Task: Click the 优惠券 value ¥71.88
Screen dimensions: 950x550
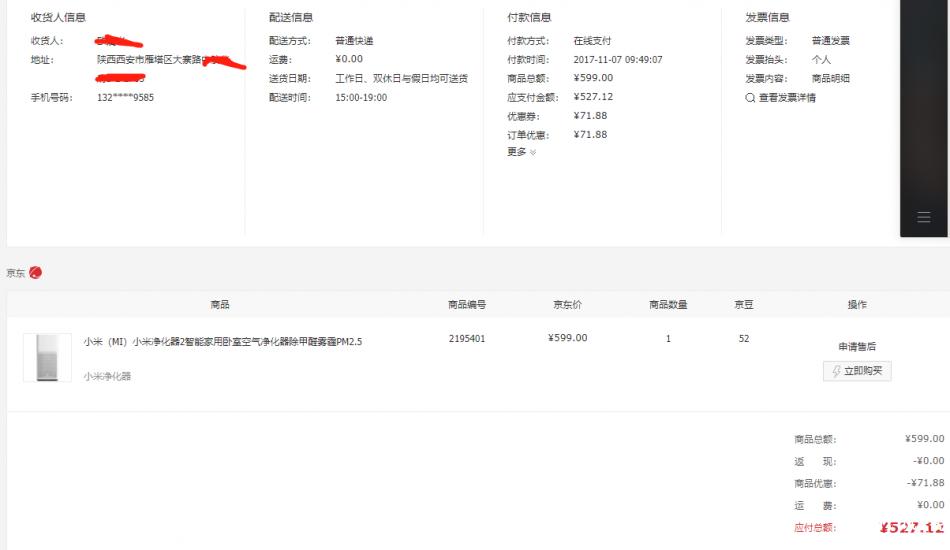Action: (590, 115)
